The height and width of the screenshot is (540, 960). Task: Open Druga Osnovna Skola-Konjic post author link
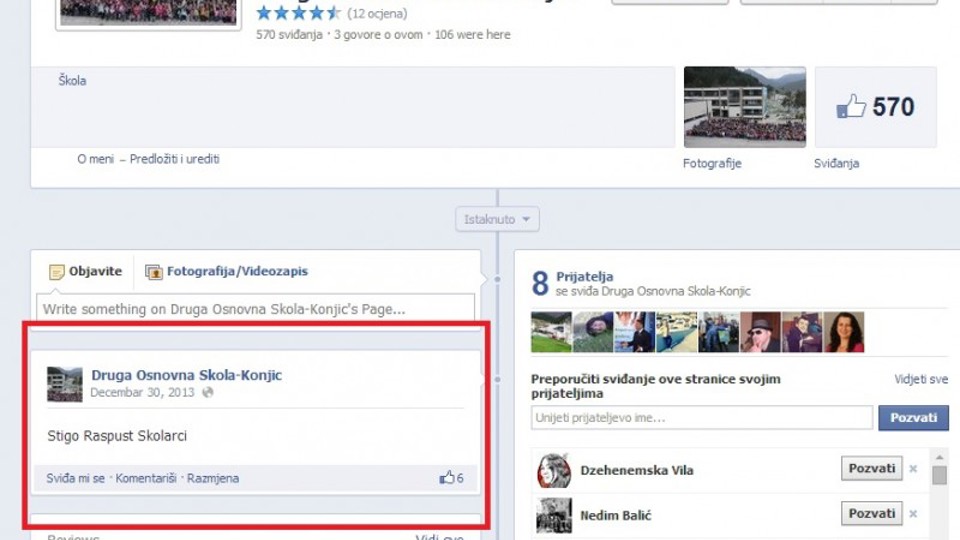[x=187, y=375]
